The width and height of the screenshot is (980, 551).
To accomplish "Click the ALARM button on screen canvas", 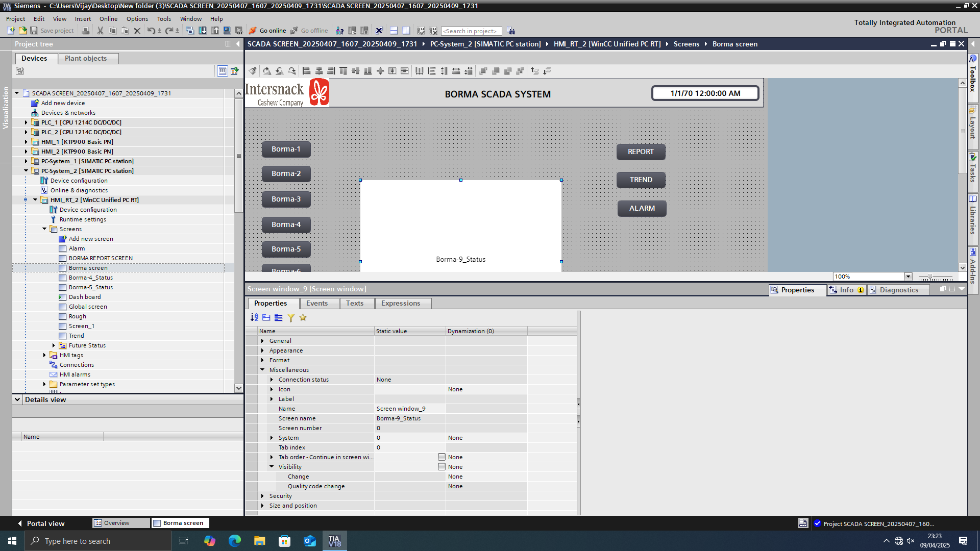I will [x=642, y=208].
